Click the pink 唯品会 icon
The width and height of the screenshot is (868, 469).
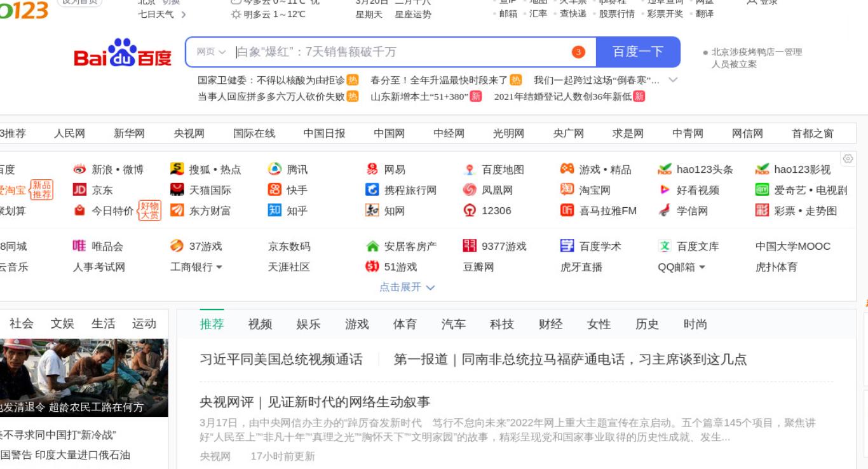[x=79, y=246]
